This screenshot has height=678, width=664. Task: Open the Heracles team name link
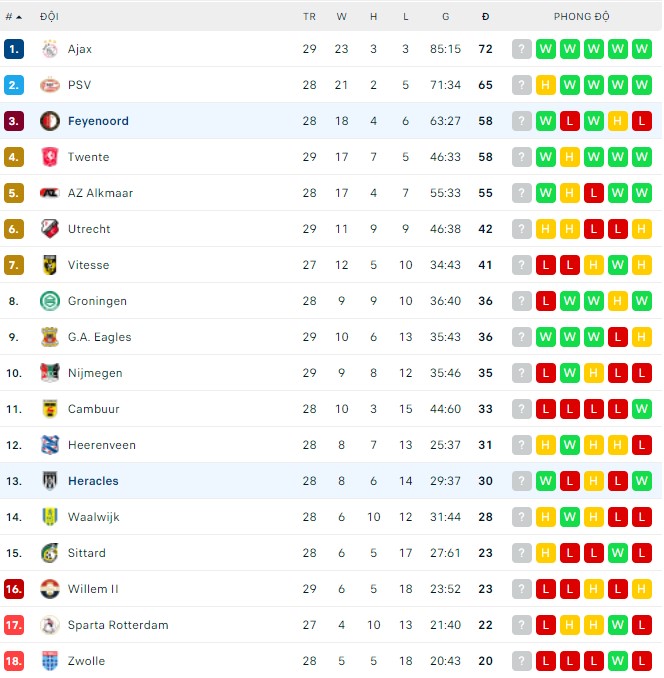click(93, 481)
